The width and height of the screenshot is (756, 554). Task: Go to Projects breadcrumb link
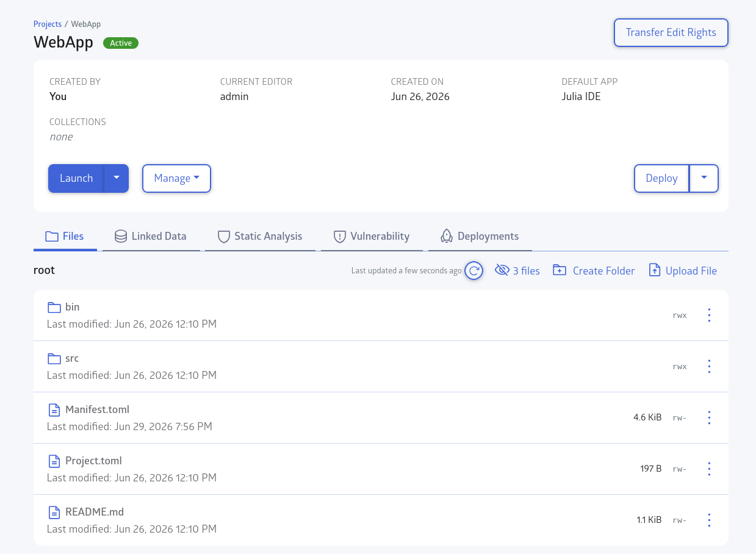(x=48, y=24)
